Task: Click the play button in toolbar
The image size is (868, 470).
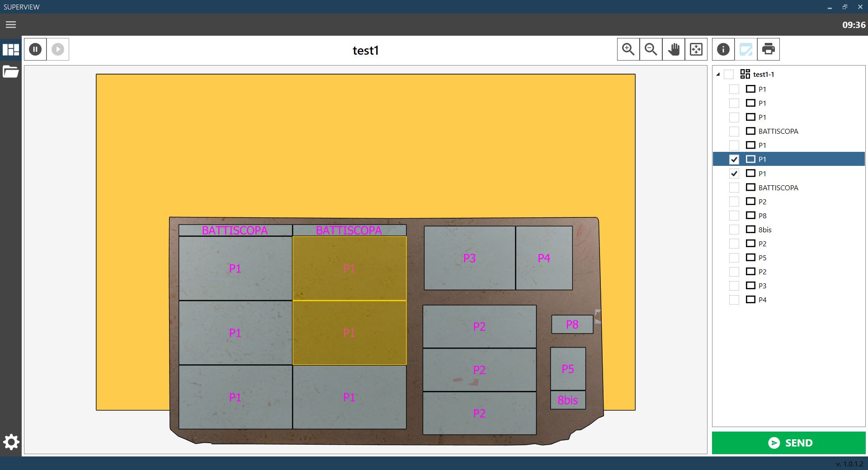Action: click(x=58, y=49)
